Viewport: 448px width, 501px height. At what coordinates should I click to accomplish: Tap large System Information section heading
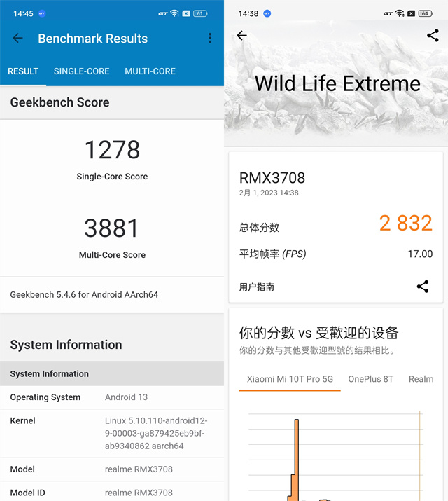coord(66,345)
